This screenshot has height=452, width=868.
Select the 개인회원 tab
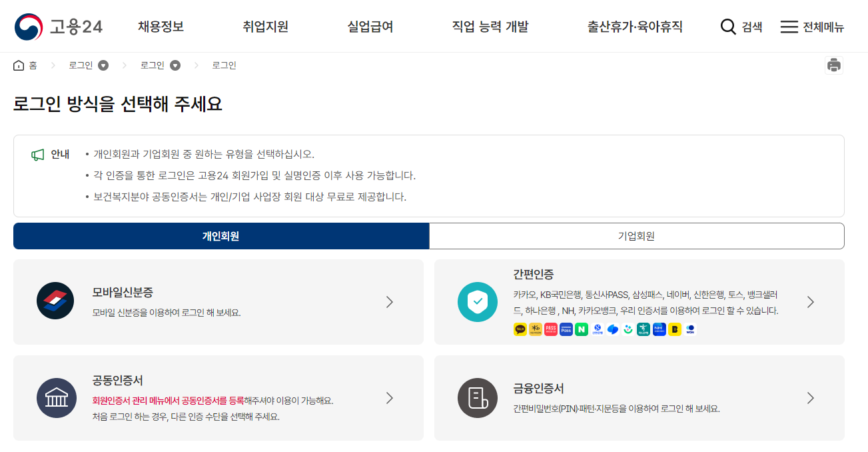[220, 236]
